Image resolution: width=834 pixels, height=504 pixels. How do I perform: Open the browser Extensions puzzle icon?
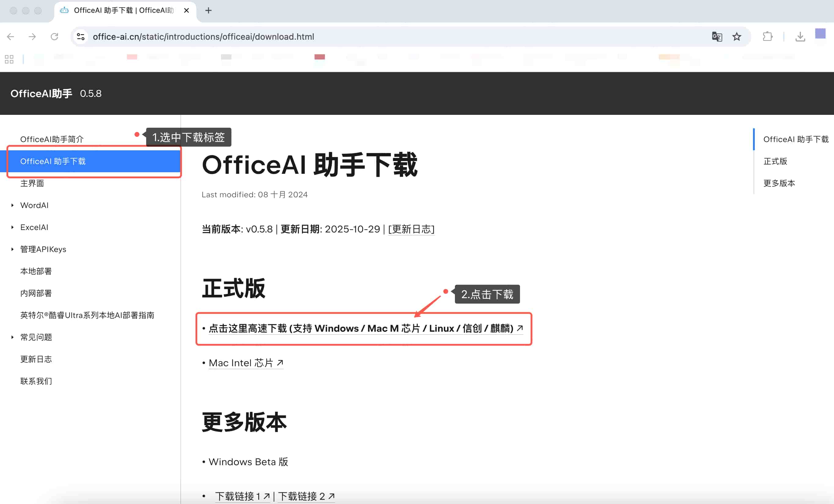pos(768,37)
